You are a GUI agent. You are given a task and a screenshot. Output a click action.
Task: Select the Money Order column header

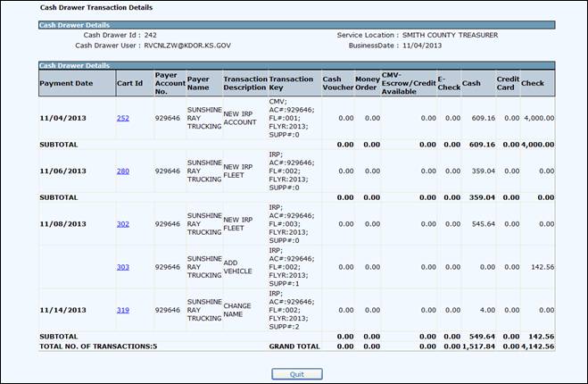[x=366, y=83]
